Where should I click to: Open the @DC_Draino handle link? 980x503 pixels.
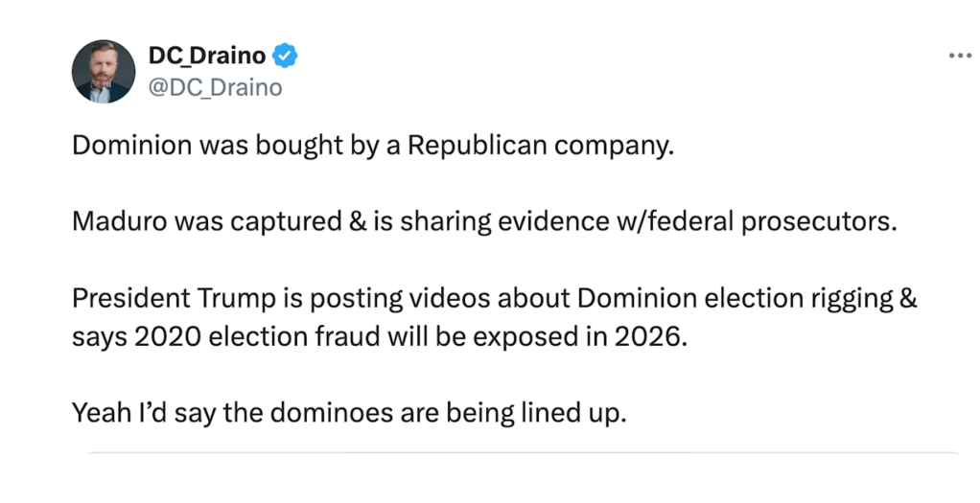[x=215, y=87]
